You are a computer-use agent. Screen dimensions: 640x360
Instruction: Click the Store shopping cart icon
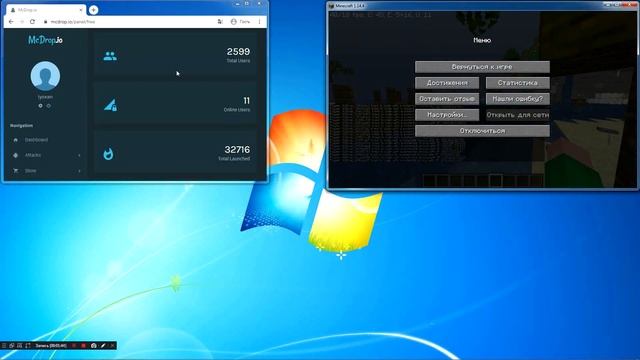coord(16,171)
